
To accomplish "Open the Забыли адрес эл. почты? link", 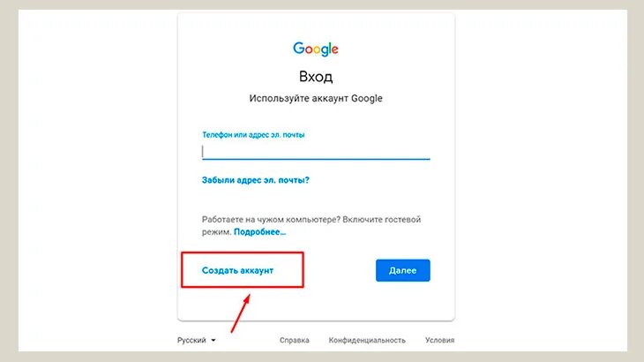I will tap(256, 180).
